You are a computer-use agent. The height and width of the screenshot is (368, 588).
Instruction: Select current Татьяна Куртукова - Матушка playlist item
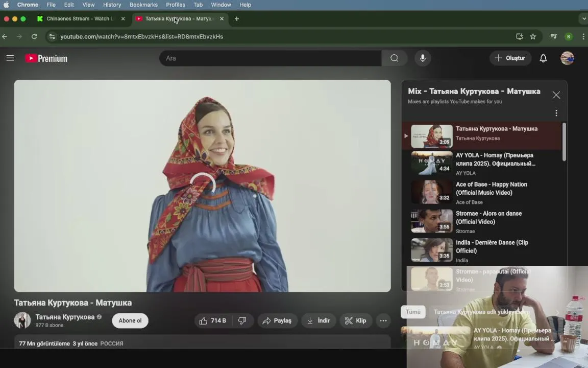[482, 135]
